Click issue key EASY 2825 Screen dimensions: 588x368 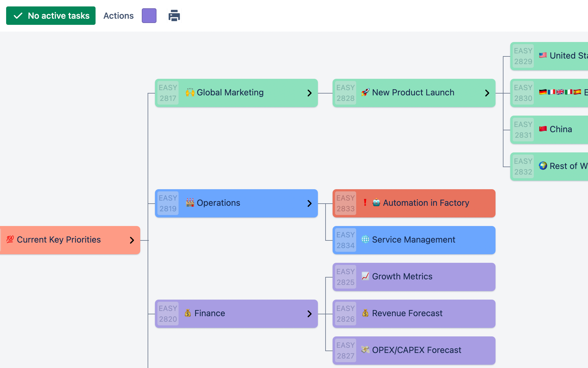click(345, 277)
